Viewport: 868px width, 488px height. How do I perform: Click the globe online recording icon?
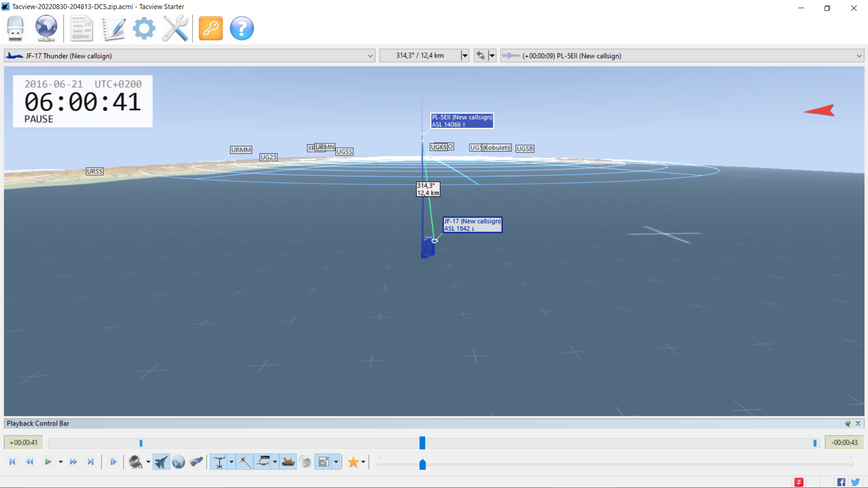coord(46,28)
